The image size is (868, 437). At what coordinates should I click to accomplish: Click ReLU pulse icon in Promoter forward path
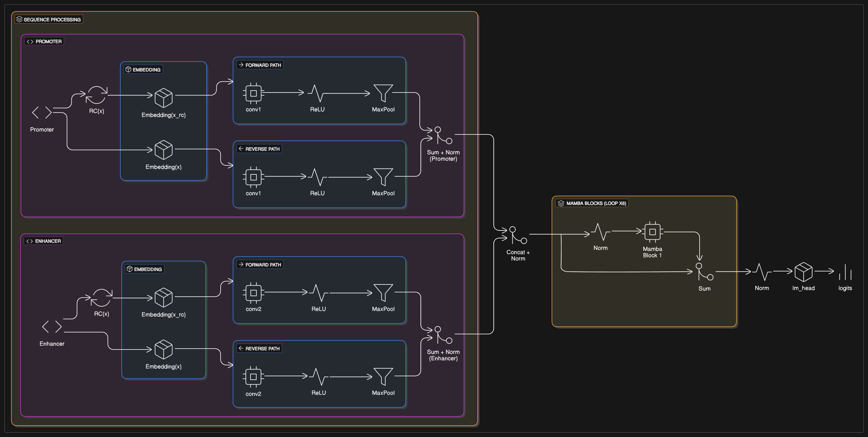coord(317,93)
